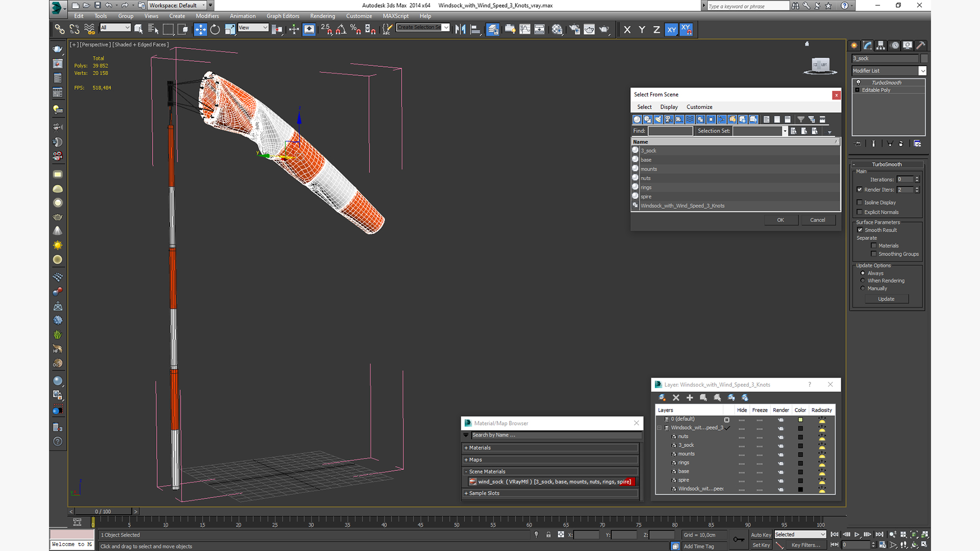Image resolution: width=980 pixels, height=551 pixels.
Task: Restrict transform to the Z axis
Action: click(x=656, y=30)
